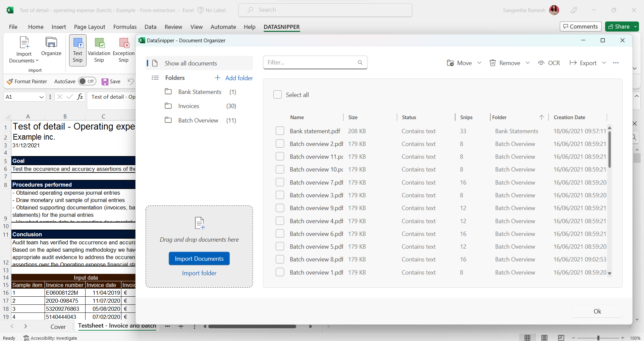Open the Name Box dropdown
The height and width of the screenshot is (341, 644).
(x=41, y=97)
